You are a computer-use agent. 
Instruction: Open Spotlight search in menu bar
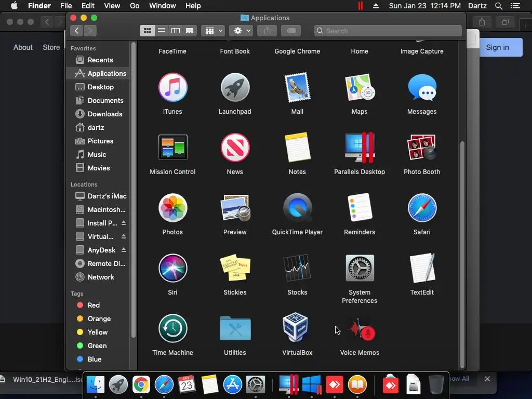coord(498,6)
